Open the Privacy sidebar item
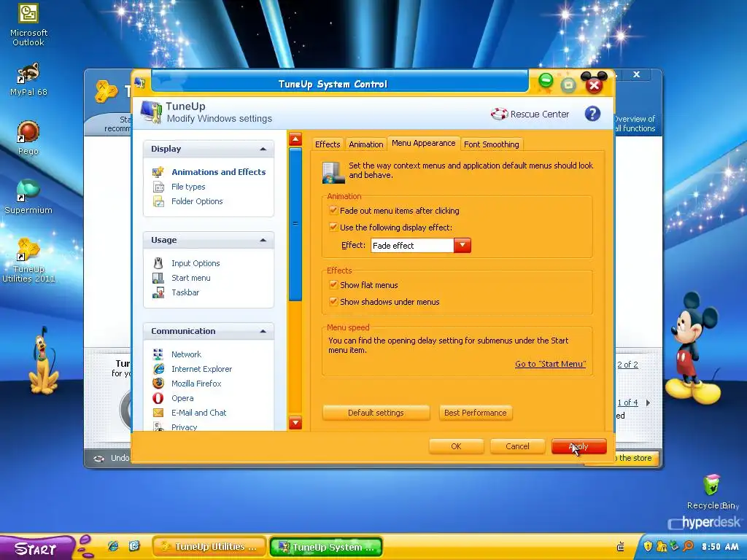This screenshot has height=560, width=747. coord(184,427)
